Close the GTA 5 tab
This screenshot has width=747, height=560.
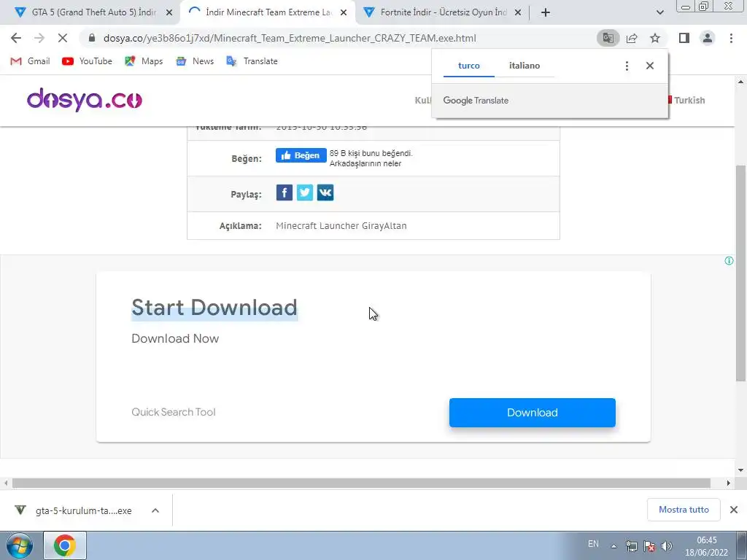tap(169, 12)
